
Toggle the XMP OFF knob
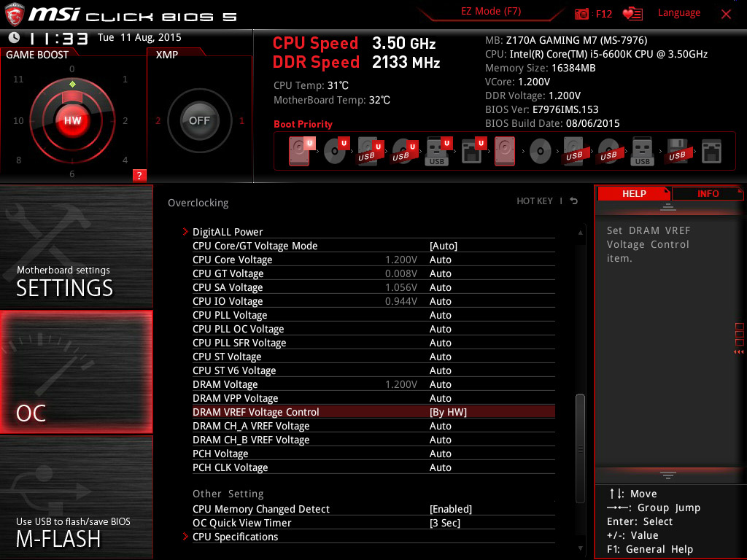coord(200,120)
